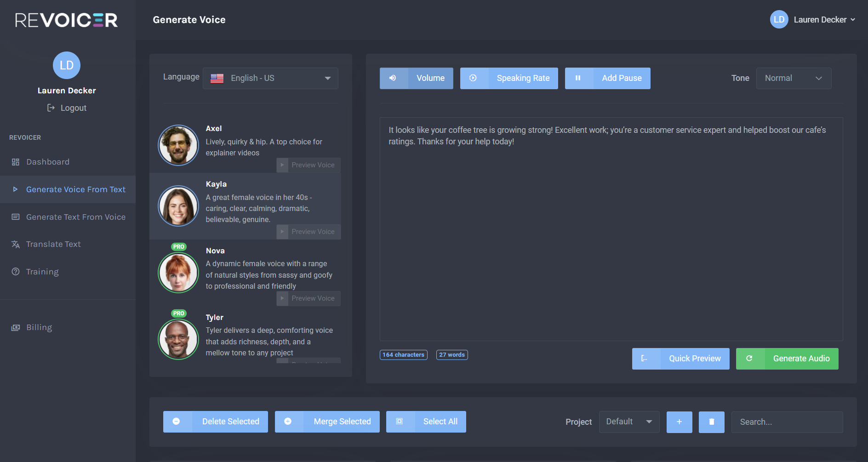868x462 pixels.
Task: Click the Select All icon
Action: [400, 421]
